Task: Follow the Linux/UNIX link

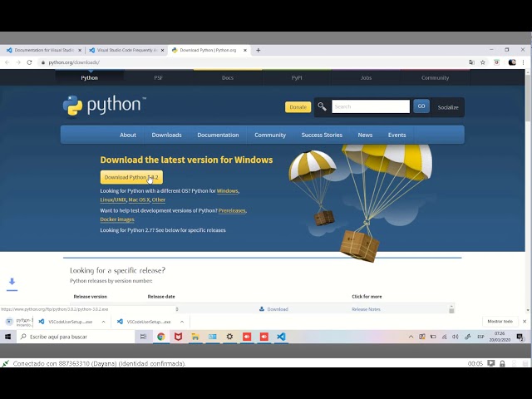Action: click(x=113, y=199)
